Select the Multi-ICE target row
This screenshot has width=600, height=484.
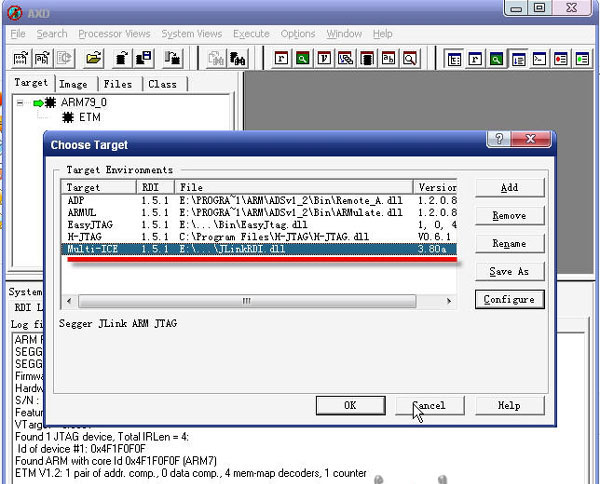pos(259,249)
